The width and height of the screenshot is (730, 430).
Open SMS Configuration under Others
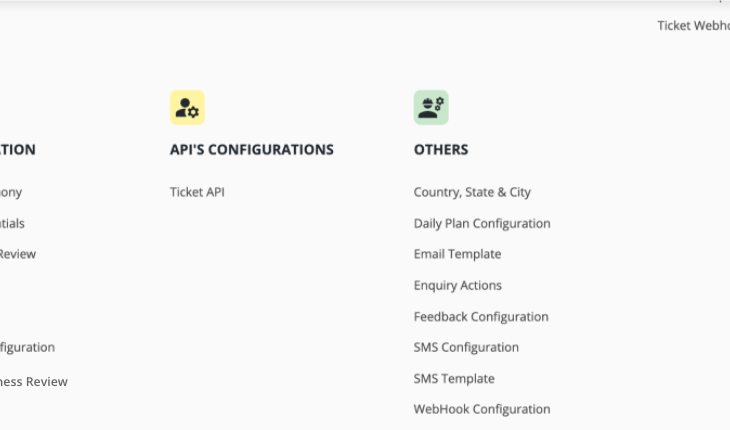click(466, 347)
